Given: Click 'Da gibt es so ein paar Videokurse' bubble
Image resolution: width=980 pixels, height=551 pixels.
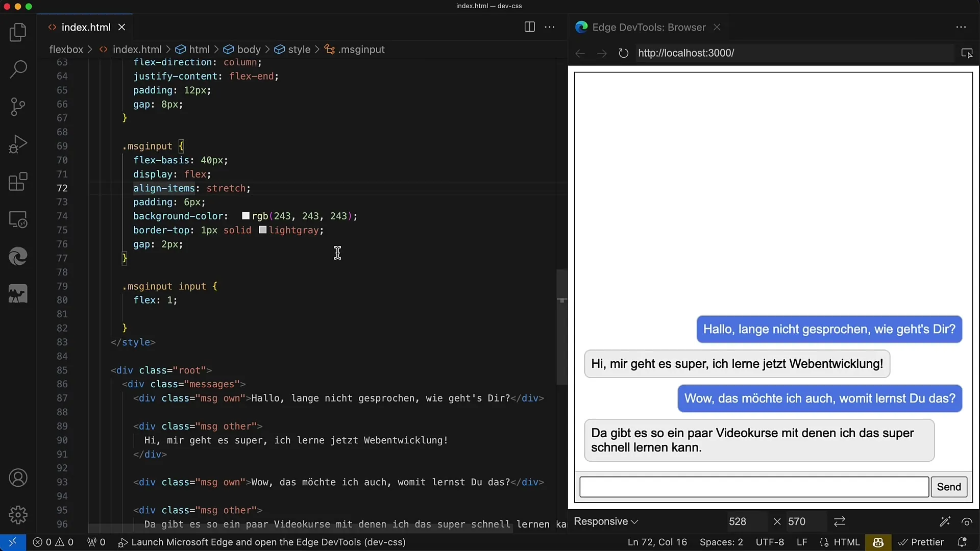Looking at the screenshot, I should pos(759,440).
